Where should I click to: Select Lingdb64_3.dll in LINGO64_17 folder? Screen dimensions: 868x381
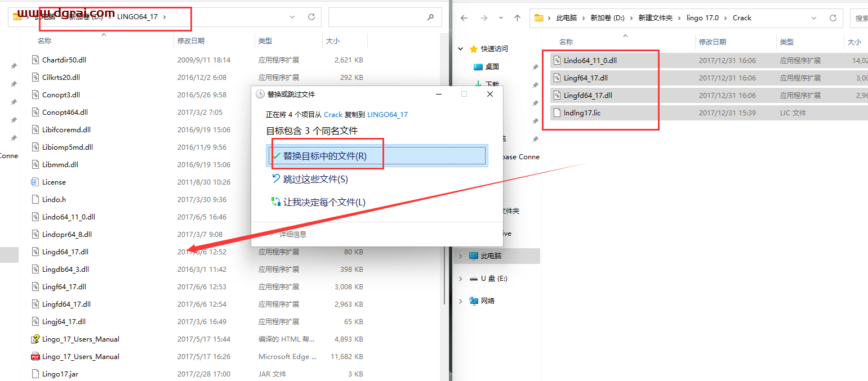pos(65,269)
